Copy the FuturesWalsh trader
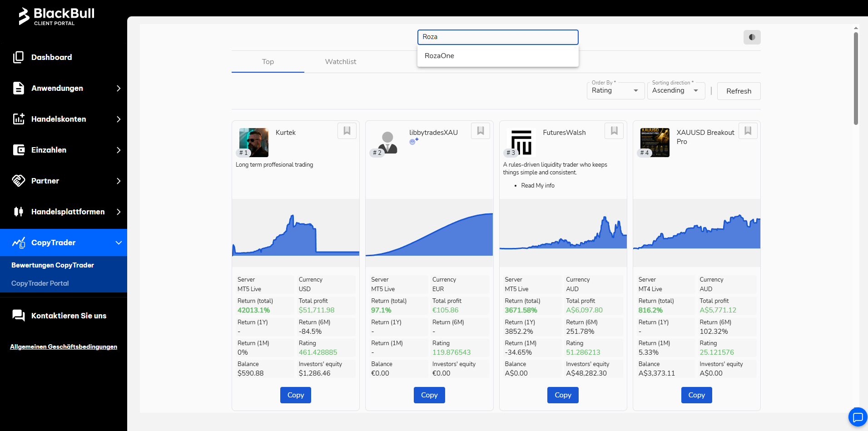868x431 pixels. [563, 395]
